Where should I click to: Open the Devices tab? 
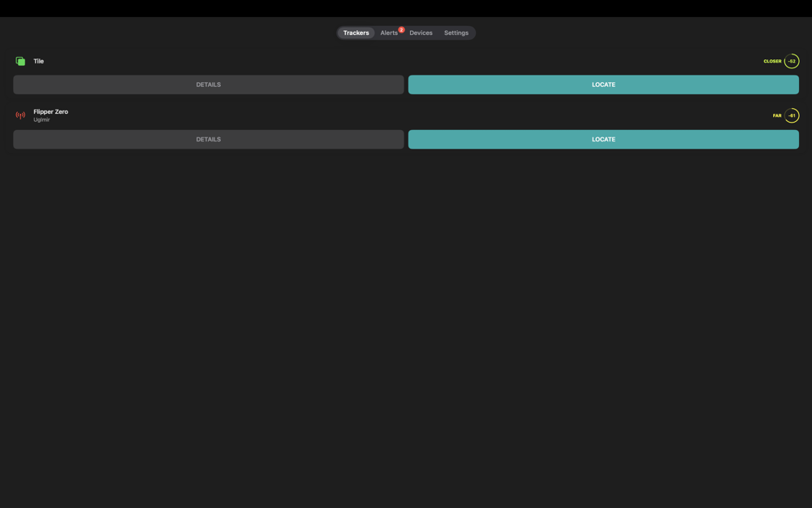(421, 33)
